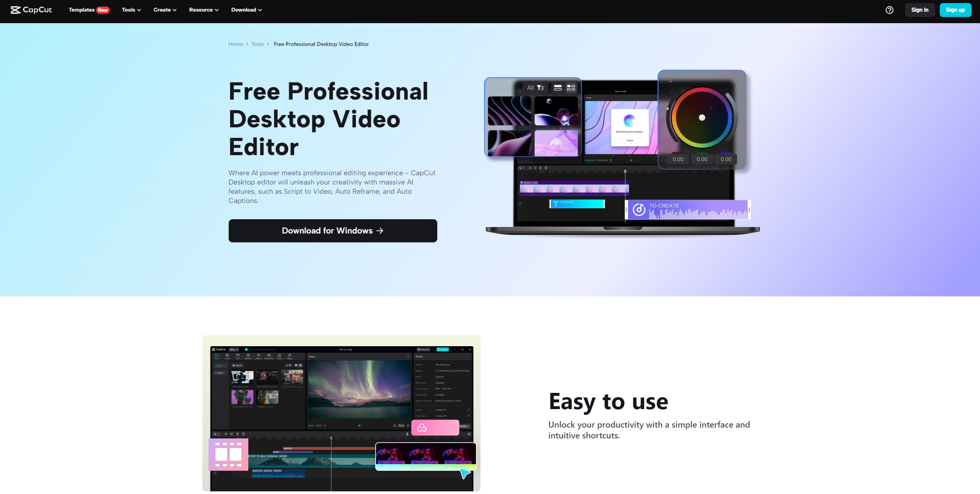This screenshot has width=980, height=494.
Task: Expand the Tools dropdown menu
Action: coord(131,9)
